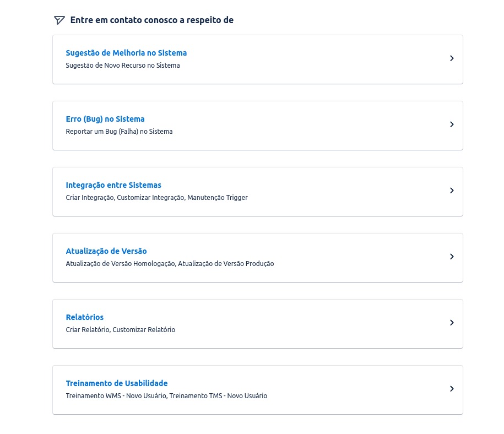Click 'Atualização de Versão Homologação' description text
This screenshot has height=434, width=504.
click(x=170, y=264)
